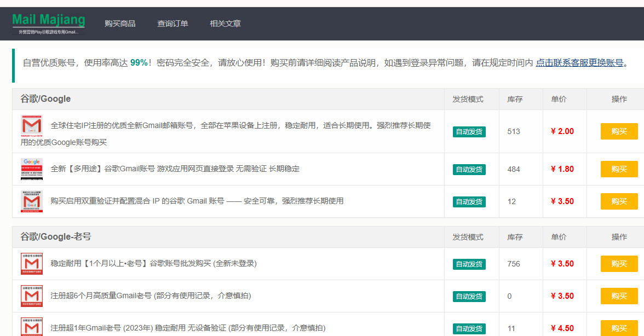Click Gmail icon for 6-month-old account product

32,296
